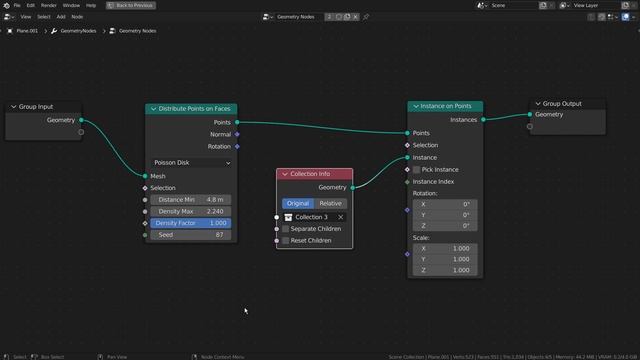The width and height of the screenshot is (640, 360).
Task: Click the Instances output socket
Action: [483, 120]
